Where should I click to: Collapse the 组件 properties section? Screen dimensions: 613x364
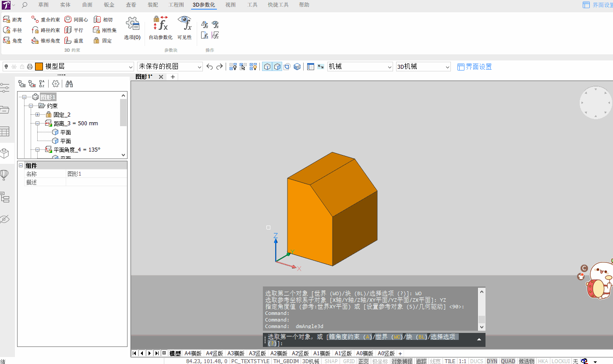(x=21, y=166)
